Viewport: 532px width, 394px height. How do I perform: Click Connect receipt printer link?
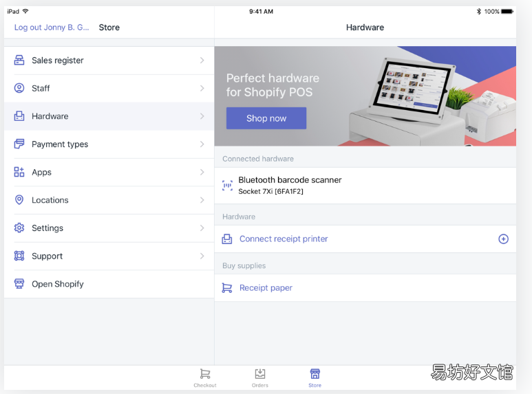[284, 239]
